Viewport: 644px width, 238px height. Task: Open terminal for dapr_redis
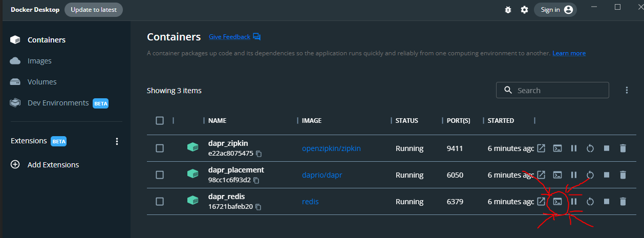click(557, 202)
